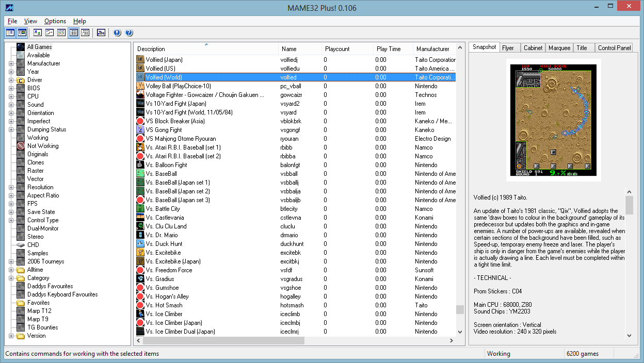
Task: Switch to large icons view
Action: (37, 33)
